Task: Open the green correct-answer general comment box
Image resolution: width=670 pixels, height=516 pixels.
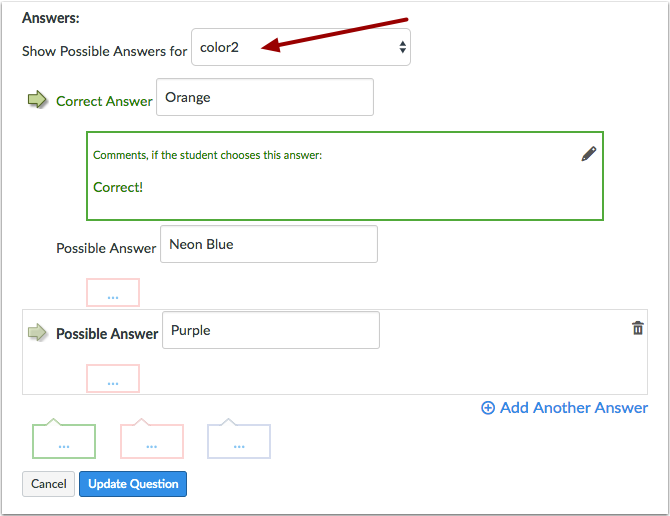Action: (x=64, y=439)
